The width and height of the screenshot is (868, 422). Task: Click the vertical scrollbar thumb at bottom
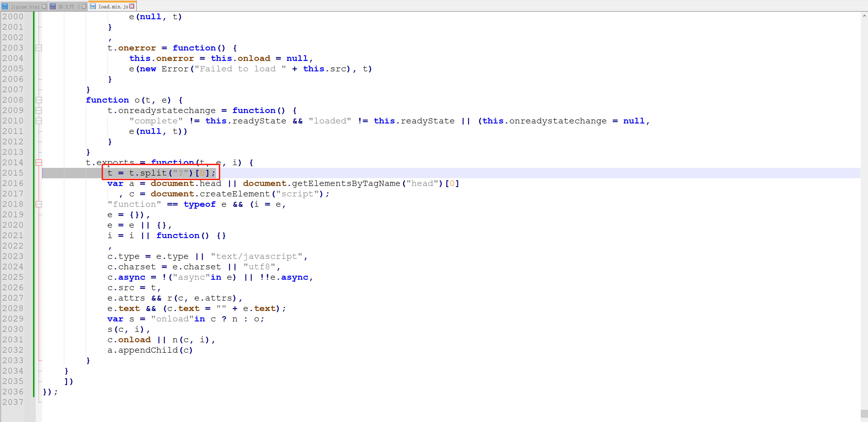point(864,413)
